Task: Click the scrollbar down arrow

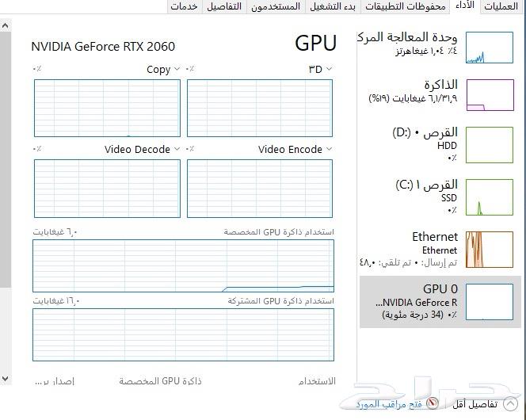Action: point(6,379)
